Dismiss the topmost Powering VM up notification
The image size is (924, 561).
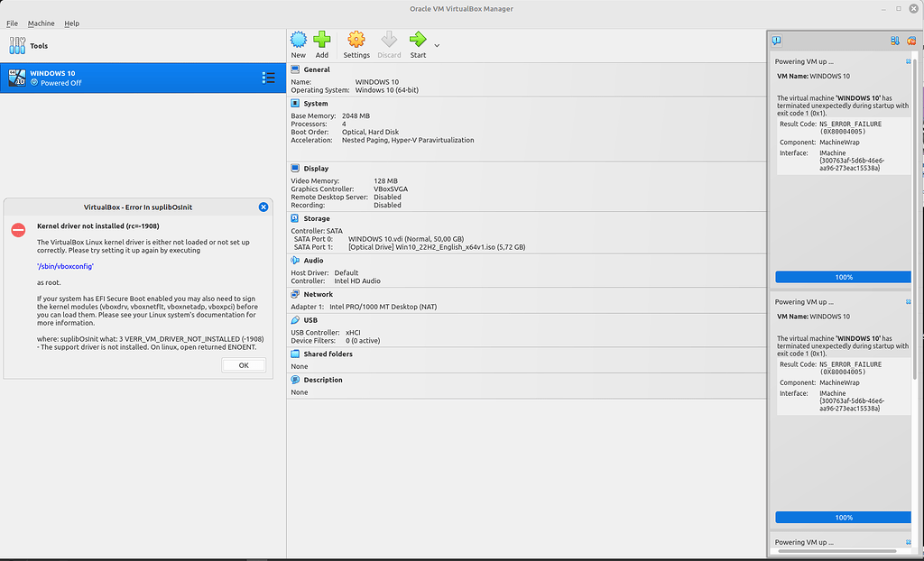click(909, 62)
